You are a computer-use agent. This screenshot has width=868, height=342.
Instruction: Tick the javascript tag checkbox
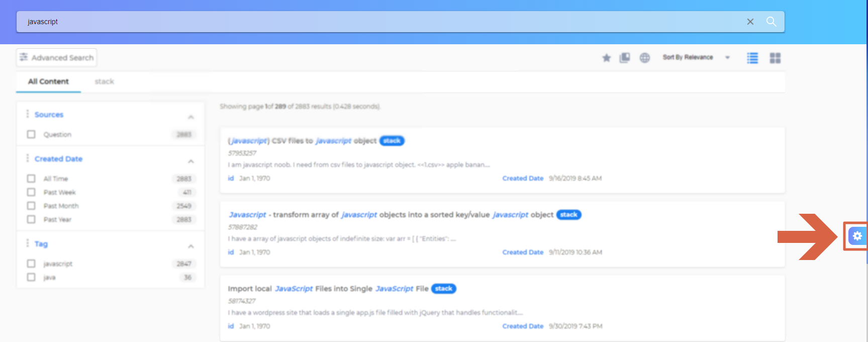(31, 264)
